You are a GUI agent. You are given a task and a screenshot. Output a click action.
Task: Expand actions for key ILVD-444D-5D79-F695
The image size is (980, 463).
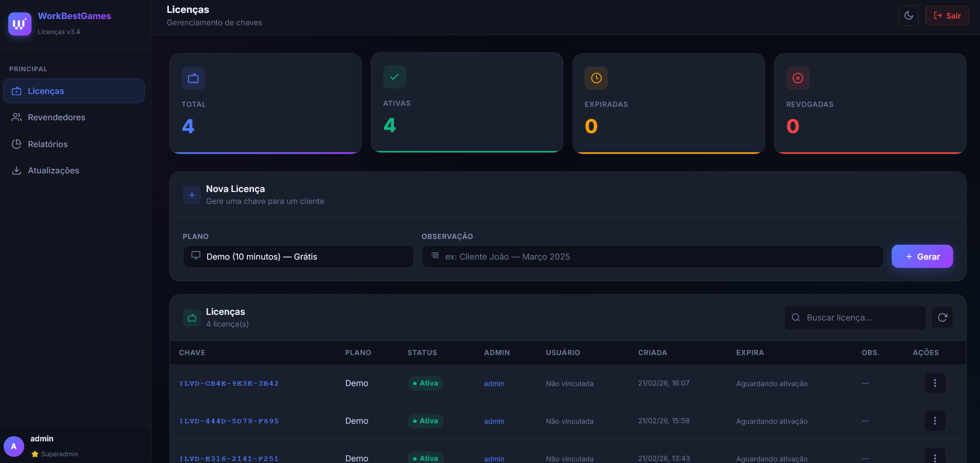pyautogui.click(x=935, y=421)
